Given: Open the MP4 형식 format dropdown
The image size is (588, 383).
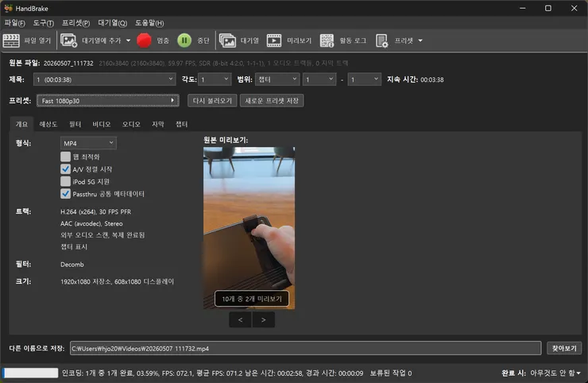Looking at the screenshot, I should (x=88, y=143).
